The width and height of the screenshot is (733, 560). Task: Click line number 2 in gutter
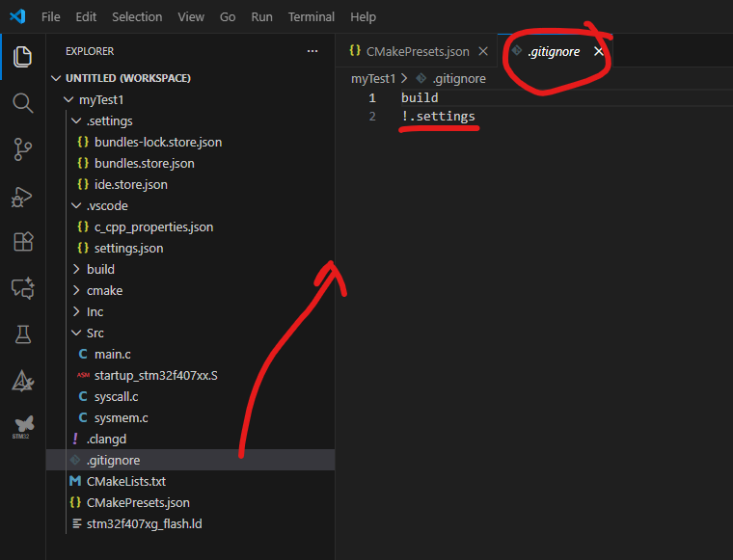coord(372,117)
